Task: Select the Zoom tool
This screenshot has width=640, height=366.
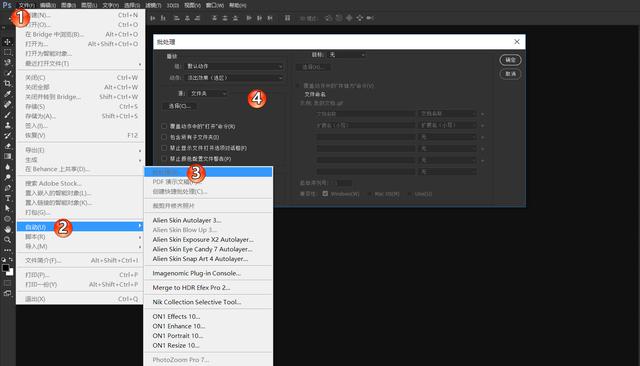Action: [x=7, y=240]
